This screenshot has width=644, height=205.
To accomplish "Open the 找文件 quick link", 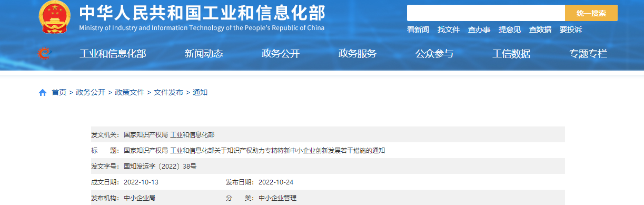I will [x=449, y=30].
